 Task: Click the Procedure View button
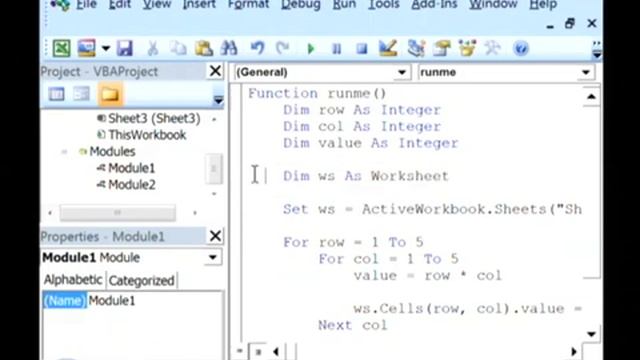[x=240, y=351]
